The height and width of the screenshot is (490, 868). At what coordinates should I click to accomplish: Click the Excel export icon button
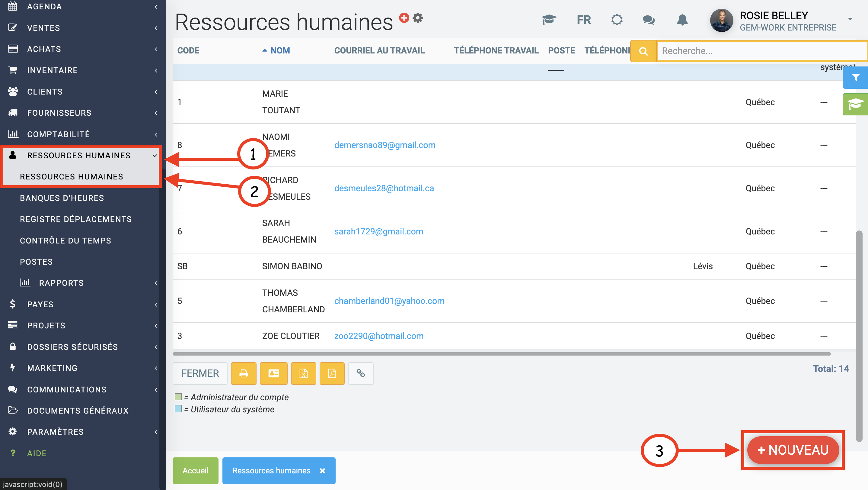click(x=303, y=373)
